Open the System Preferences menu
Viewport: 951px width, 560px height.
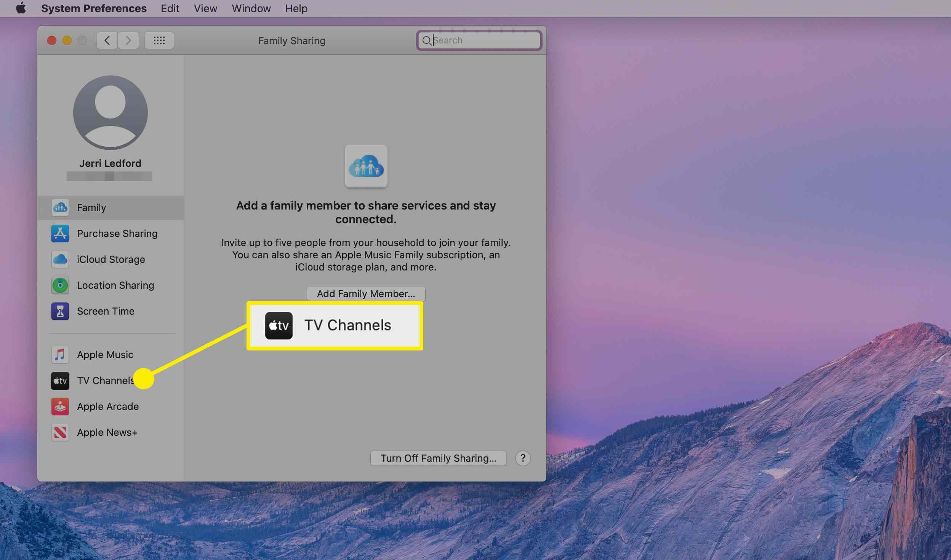[x=94, y=8]
